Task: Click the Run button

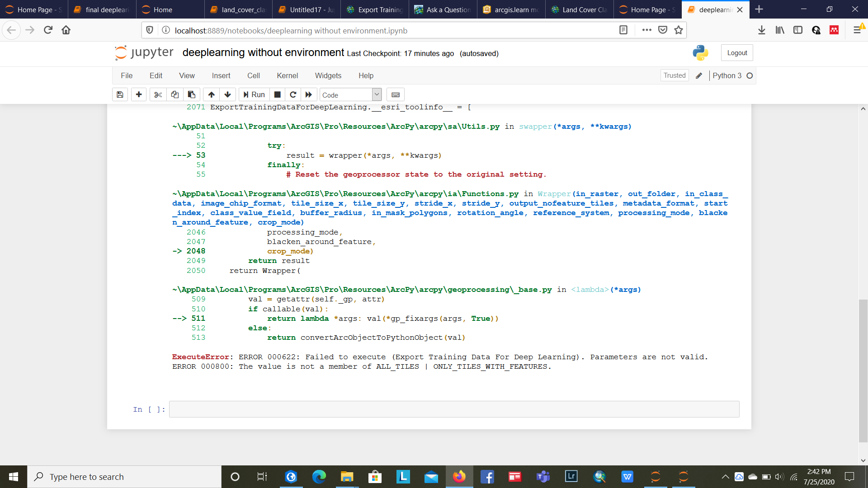Action: pos(254,94)
